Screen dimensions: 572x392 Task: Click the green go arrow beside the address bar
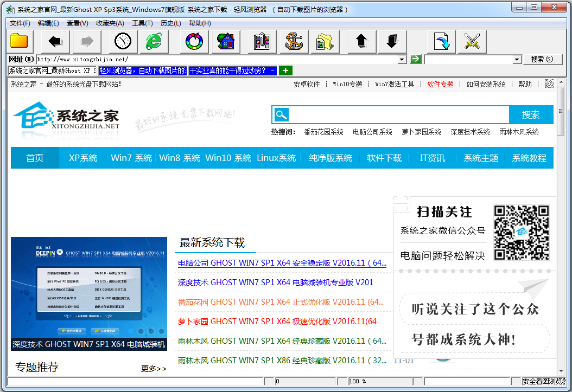[x=415, y=59]
